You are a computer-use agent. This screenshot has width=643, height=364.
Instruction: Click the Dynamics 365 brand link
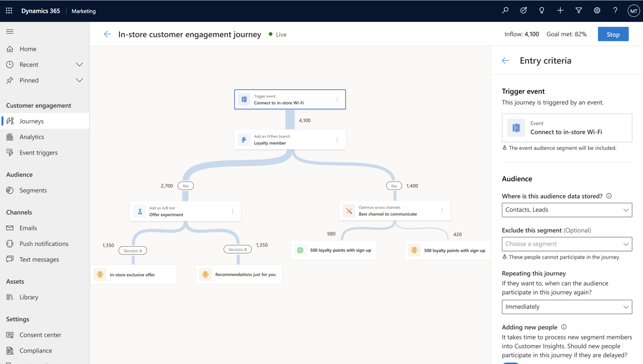pyautogui.click(x=41, y=11)
